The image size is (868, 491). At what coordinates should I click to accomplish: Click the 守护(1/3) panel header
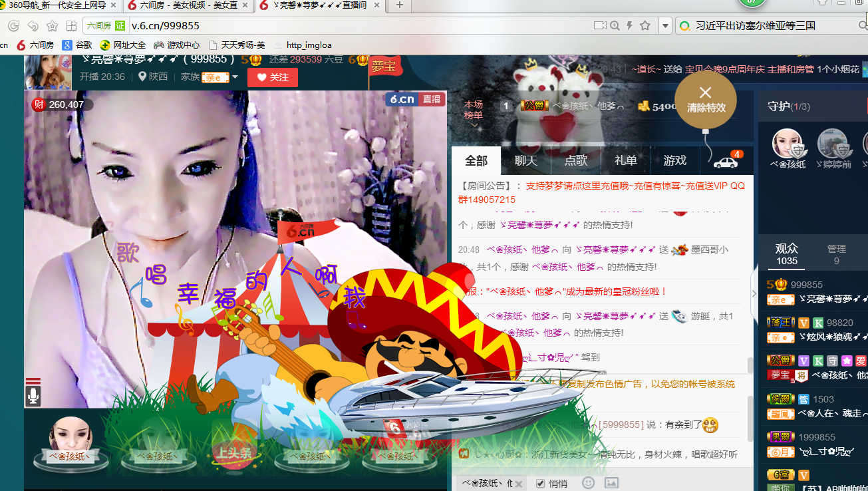pyautogui.click(x=789, y=106)
